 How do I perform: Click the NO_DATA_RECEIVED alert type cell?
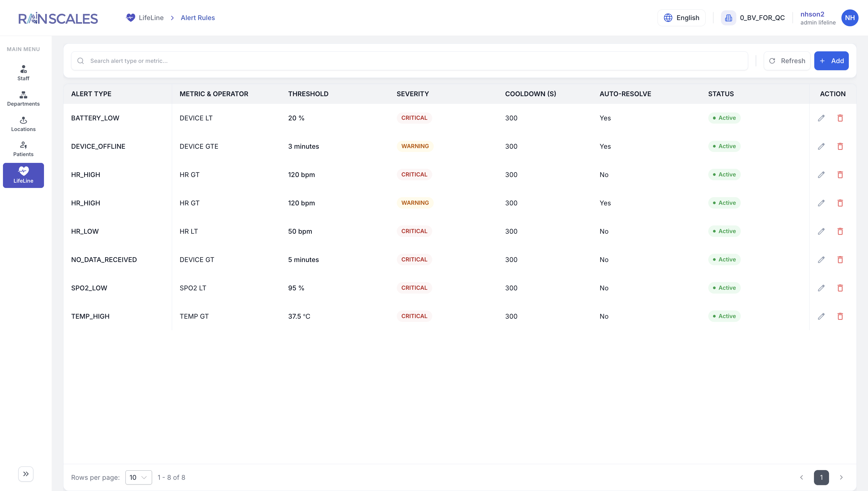tap(104, 260)
